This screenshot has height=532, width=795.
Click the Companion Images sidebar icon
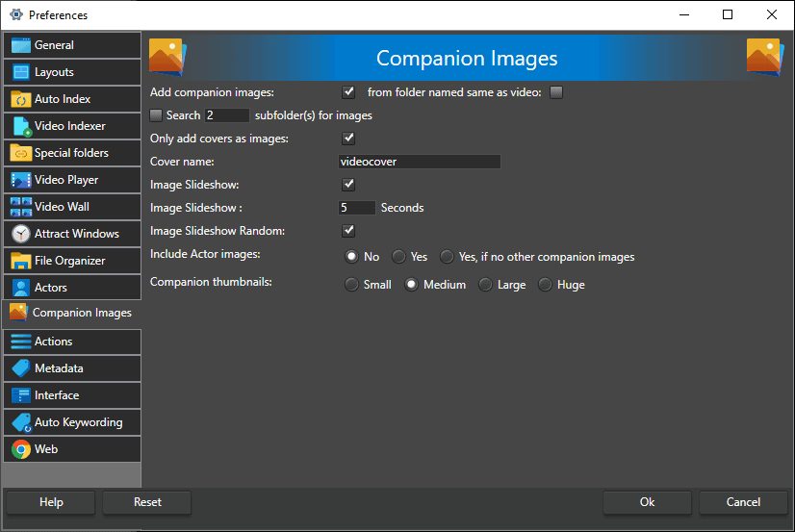(18, 313)
